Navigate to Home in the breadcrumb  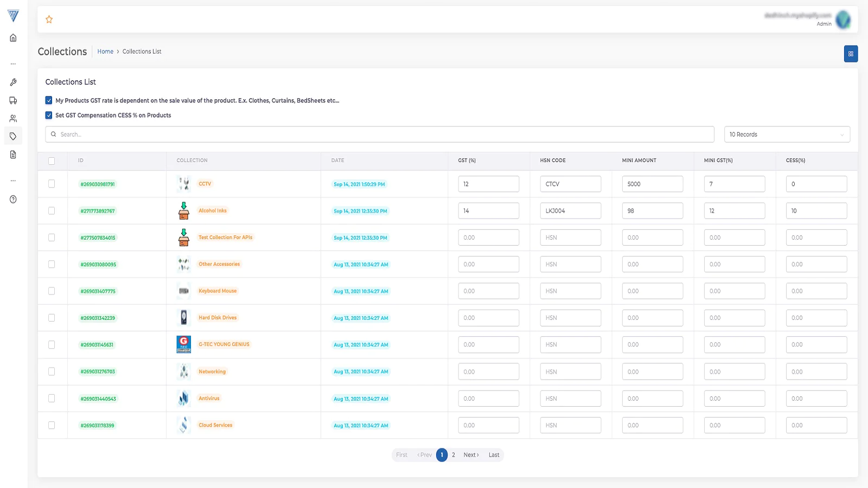tap(105, 52)
